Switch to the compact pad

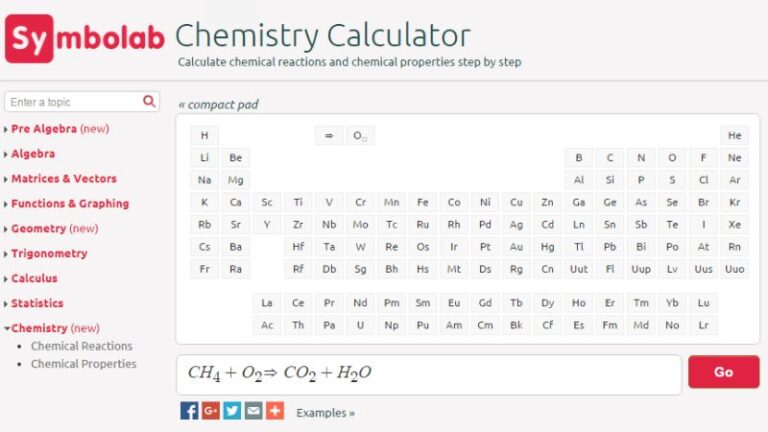(x=218, y=104)
